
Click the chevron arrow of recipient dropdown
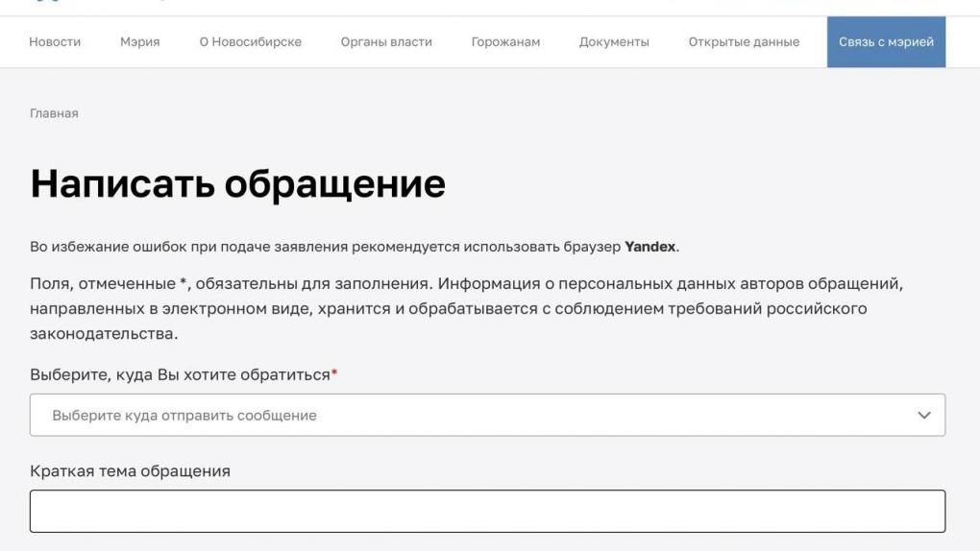[x=924, y=416]
